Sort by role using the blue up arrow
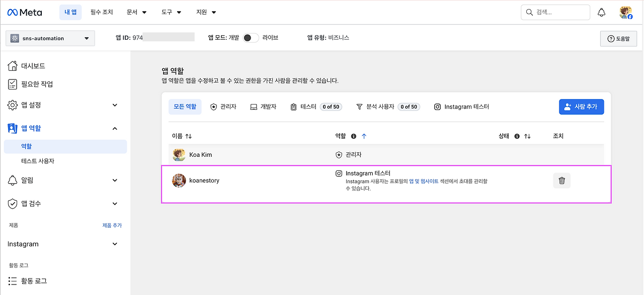 364,136
